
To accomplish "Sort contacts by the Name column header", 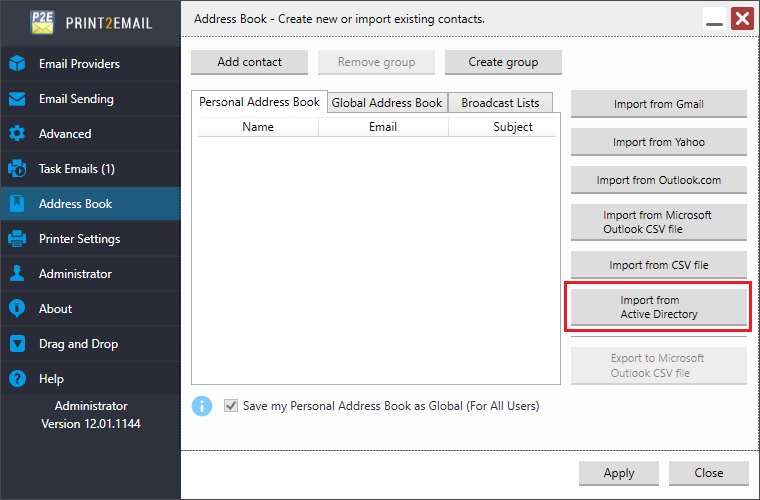I will 258,127.
